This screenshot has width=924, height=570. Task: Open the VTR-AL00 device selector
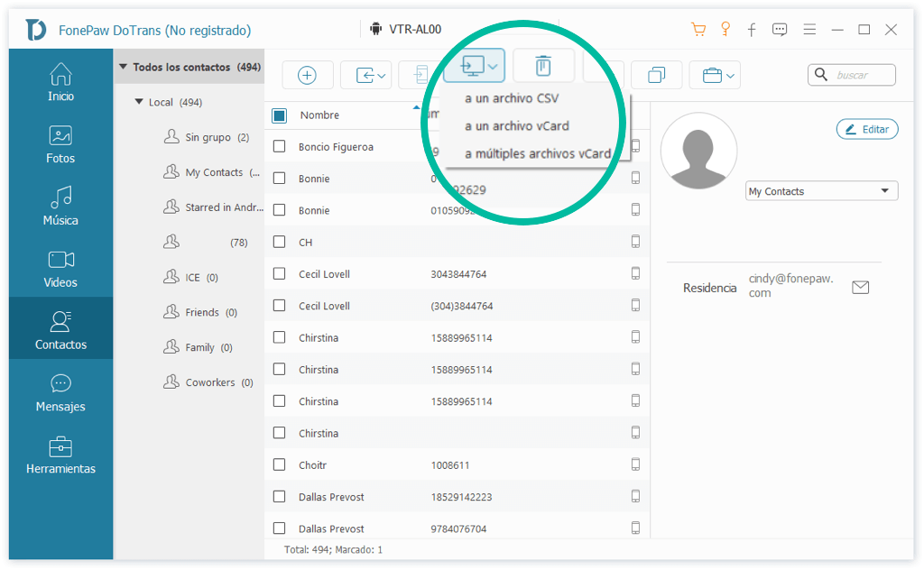[x=405, y=29]
